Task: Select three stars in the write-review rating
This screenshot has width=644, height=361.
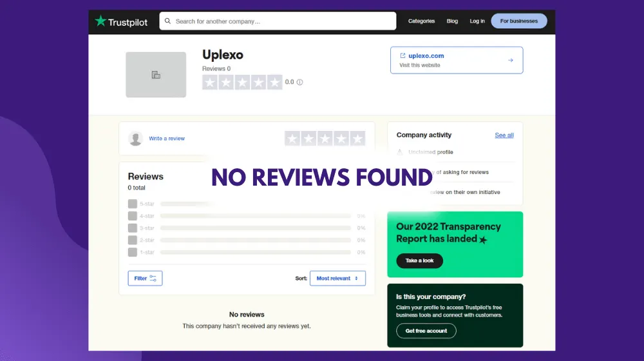Action: pyautogui.click(x=325, y=139)
